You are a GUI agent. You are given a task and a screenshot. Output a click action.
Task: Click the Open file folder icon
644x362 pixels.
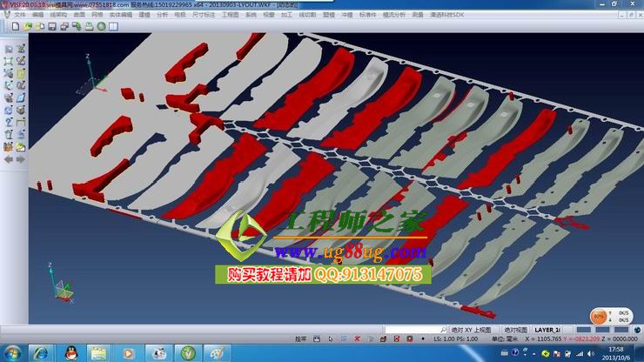[28, 26]
